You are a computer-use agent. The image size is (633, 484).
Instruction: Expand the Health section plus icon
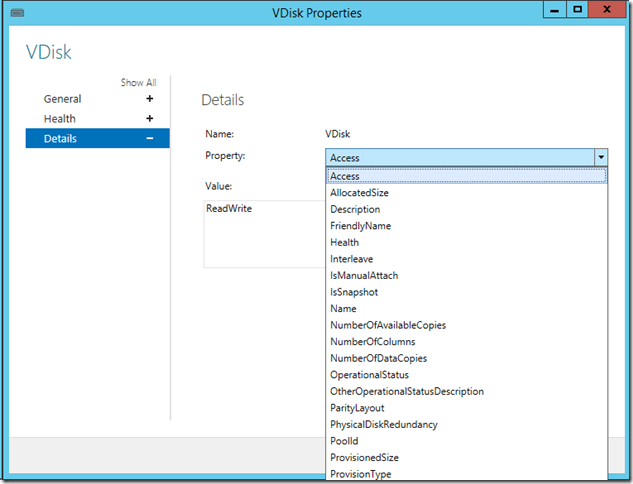click(150, 119)
